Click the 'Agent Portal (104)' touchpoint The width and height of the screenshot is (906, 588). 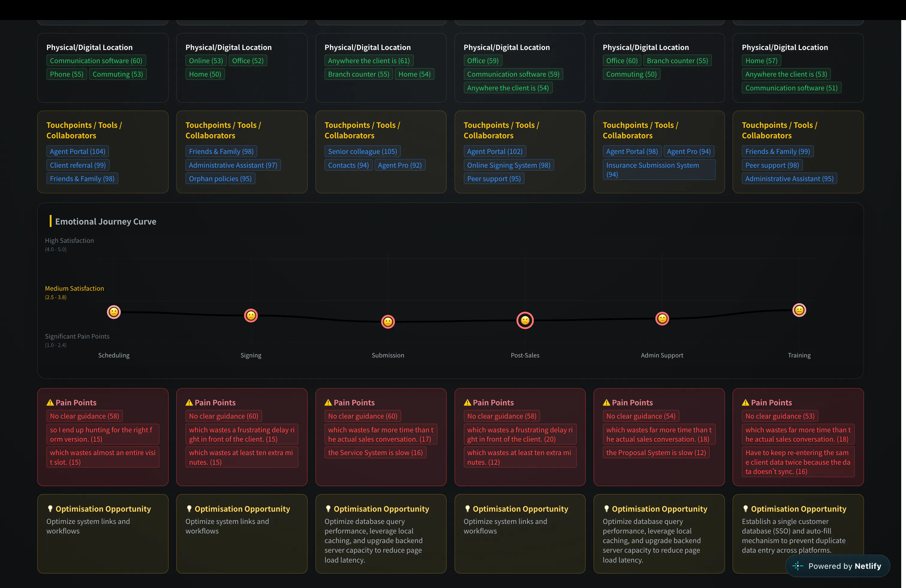pos(78,151)
